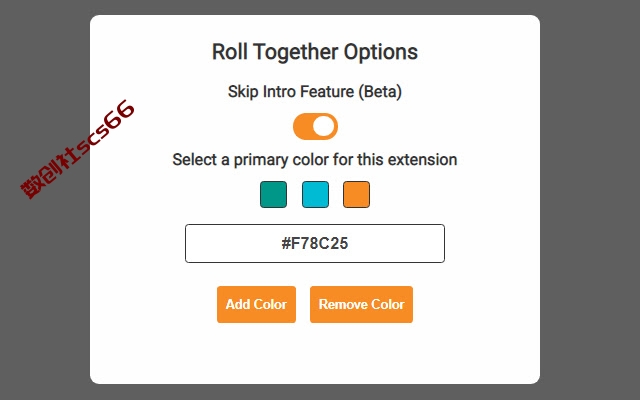Select the teal green color swatch

click(273, 195)
